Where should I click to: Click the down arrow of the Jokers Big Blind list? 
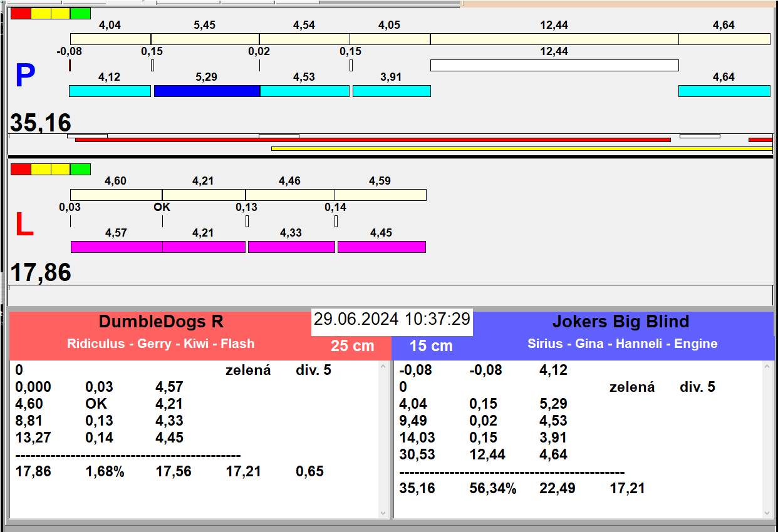[768, 513]
